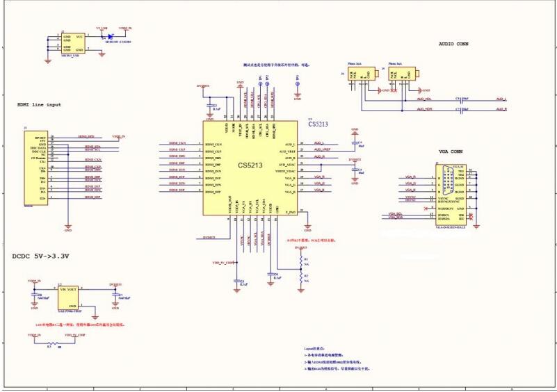Click the AUD_VREF net label beside chip
Viewport: 557px width, 392px height.
(x=322, y=149)
